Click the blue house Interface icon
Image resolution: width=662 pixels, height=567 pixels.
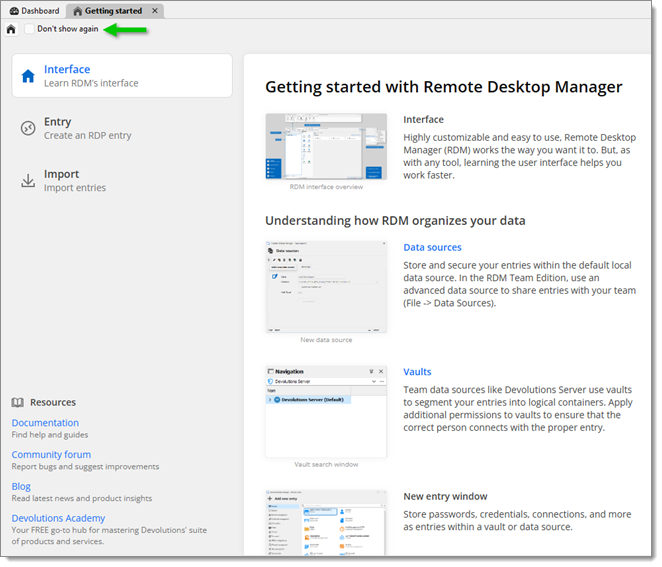point(28,76)
